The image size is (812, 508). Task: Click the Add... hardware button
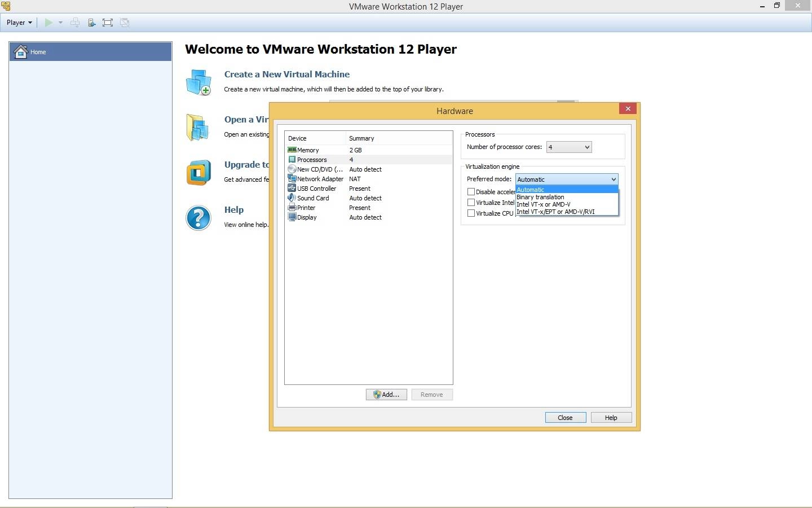coord(386,395)
